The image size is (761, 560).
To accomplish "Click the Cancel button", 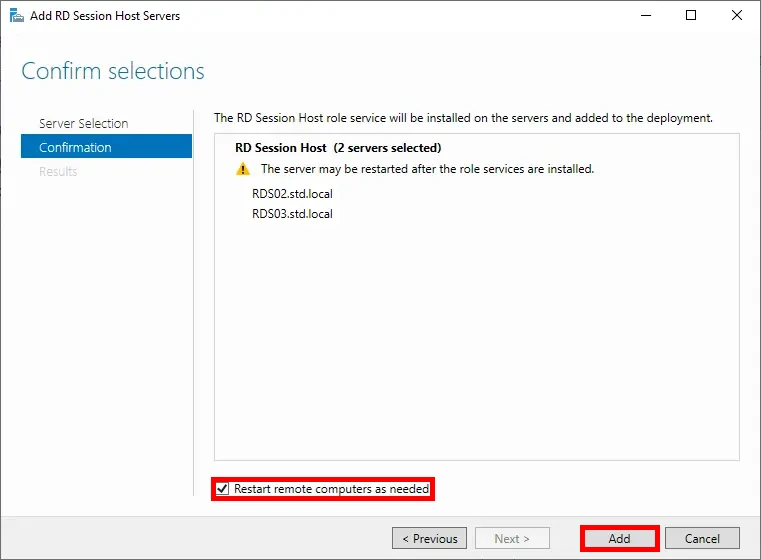I will point(702,538).
